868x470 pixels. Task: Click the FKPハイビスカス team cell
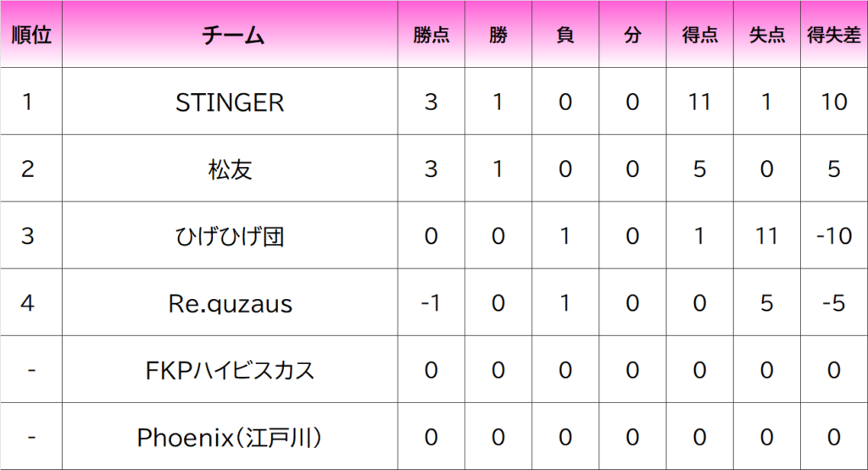tap(230, 369)
